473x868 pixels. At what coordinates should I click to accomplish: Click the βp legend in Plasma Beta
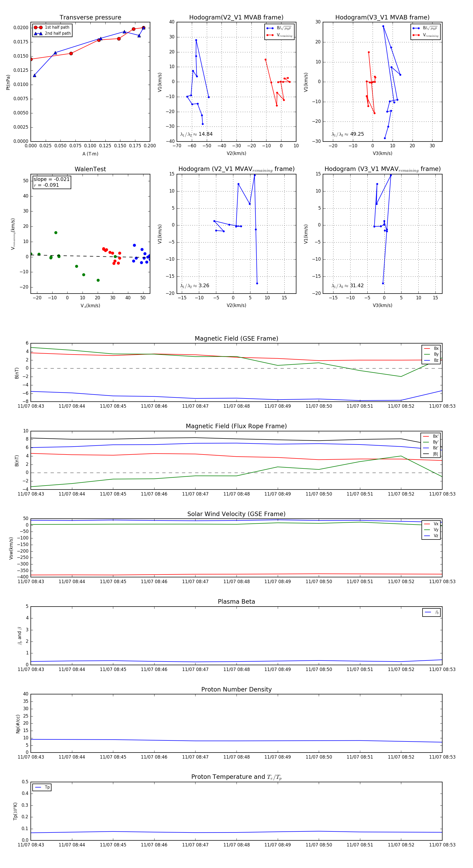click(431, 612)
